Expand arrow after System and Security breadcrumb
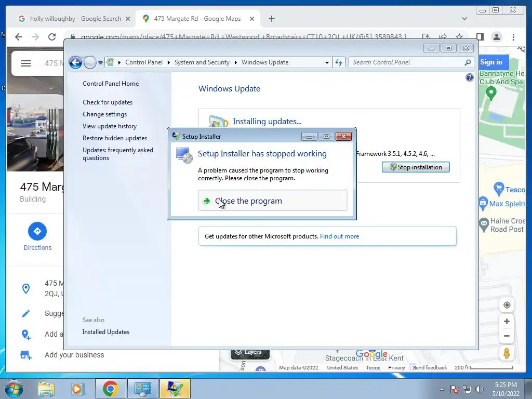This screenshot has height=399, width=532. click(235, 62)
